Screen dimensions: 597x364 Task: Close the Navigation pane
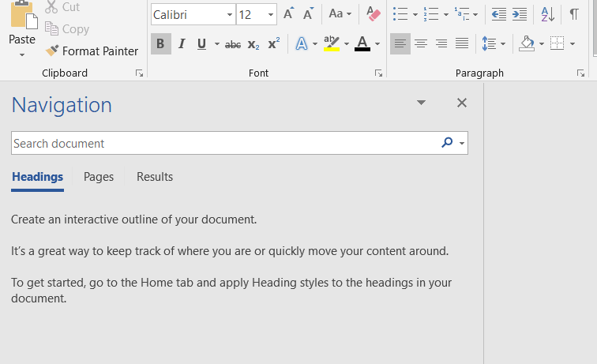462,103
